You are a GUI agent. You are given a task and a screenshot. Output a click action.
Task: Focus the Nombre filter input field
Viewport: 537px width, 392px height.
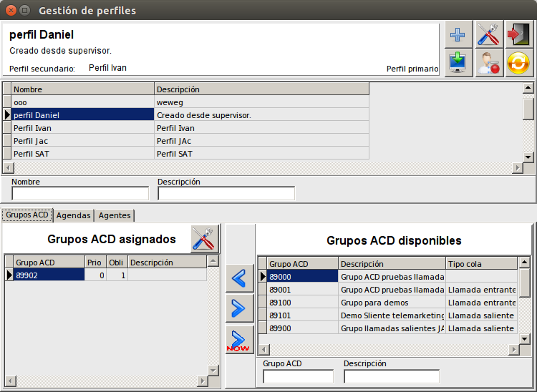(80, 193)
